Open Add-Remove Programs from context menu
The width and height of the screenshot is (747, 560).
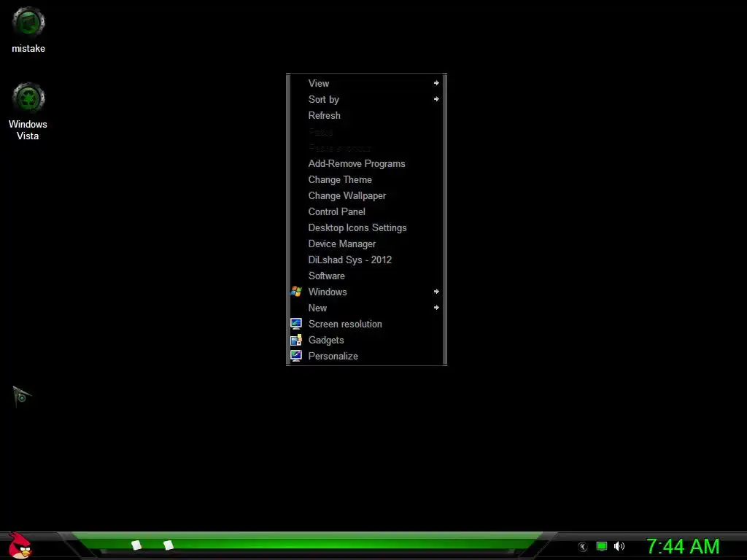point(366,164)
